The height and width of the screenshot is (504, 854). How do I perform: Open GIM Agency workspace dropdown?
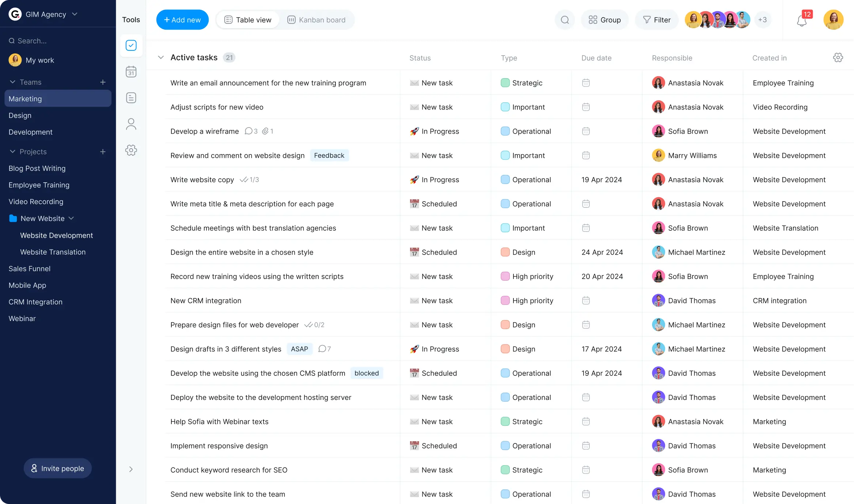(x=75, y=14)
